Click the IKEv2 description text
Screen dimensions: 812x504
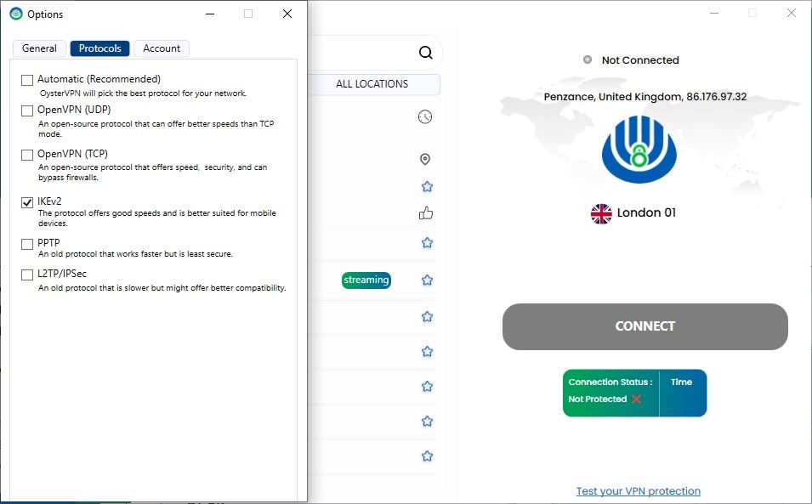click(x=157, y=218)
